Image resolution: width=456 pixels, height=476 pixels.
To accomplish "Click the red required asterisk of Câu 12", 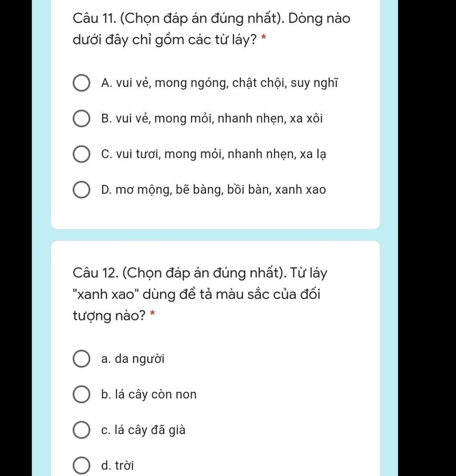I will click(x=153, y=314).
